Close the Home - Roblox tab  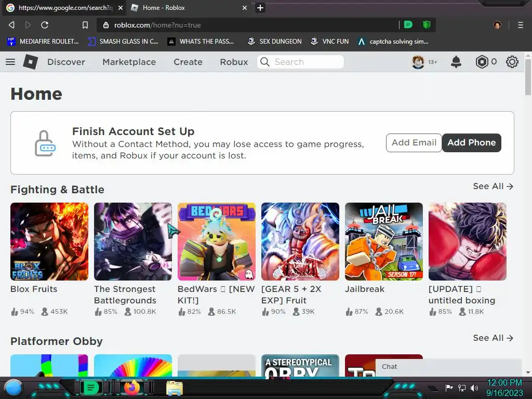(x=245, y=8)
